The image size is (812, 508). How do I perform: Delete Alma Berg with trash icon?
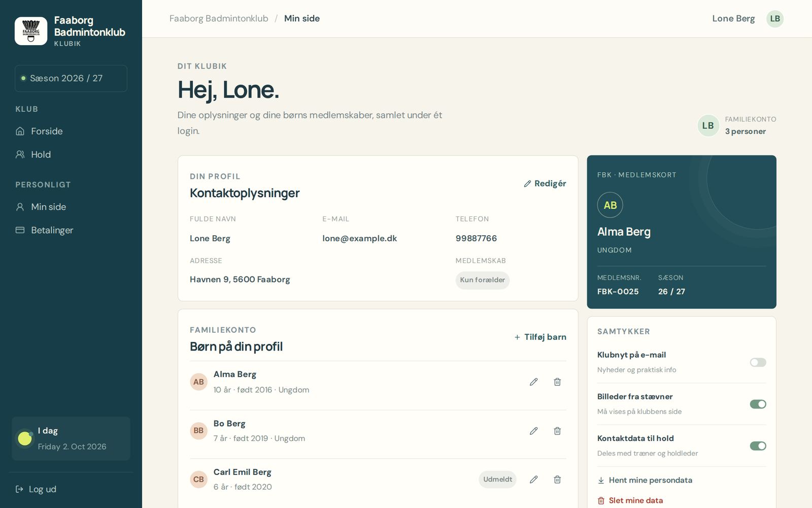coord(557,382)
